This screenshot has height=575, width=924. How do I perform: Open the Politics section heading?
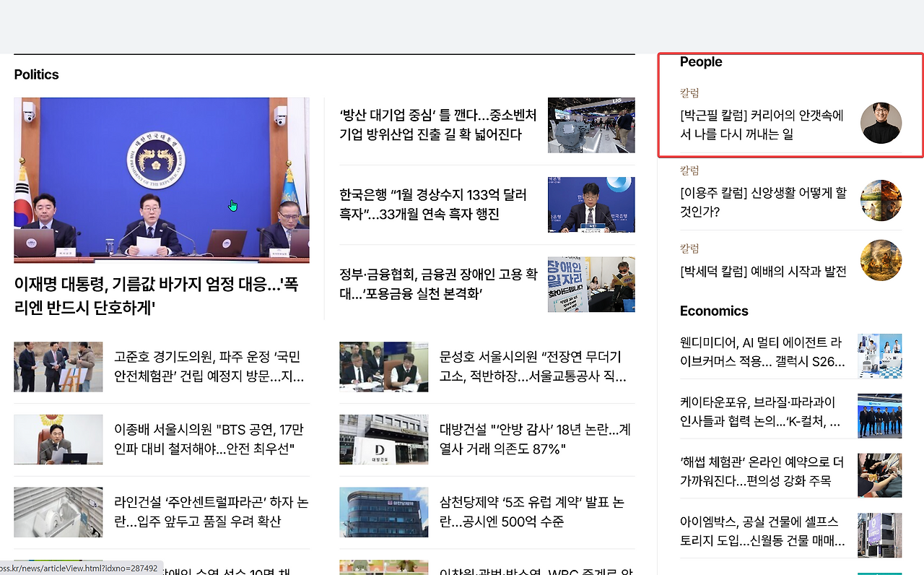36,74
